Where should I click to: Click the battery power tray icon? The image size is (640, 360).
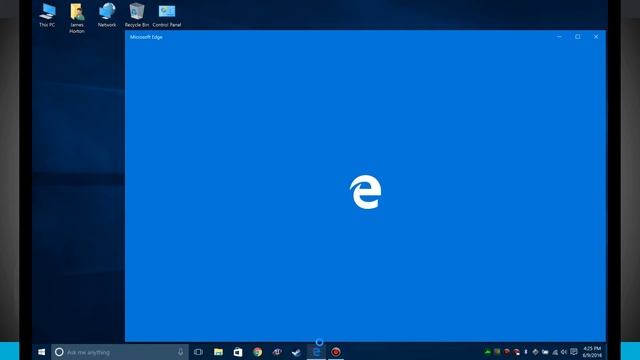[x=545, y=352]
